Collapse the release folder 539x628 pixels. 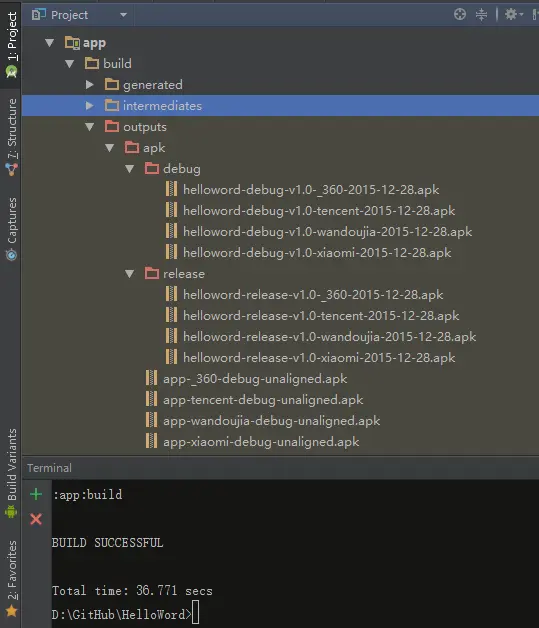pyautogui.click(x=130, y=274)
